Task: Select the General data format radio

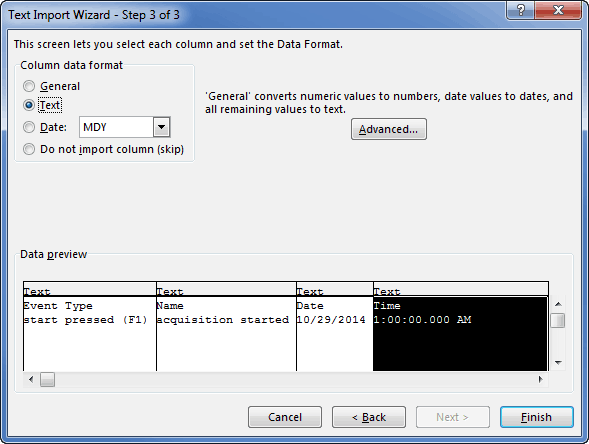Action: (x=29, y=86)
